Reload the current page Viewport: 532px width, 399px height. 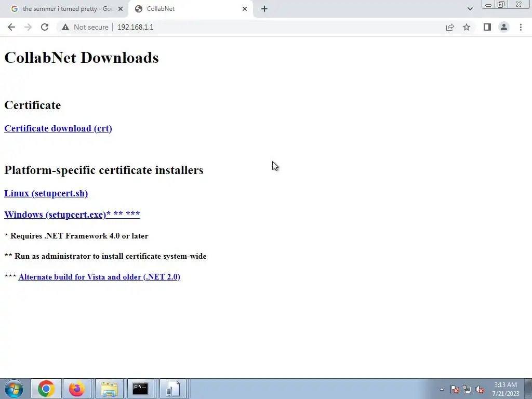tap(45, 27)
